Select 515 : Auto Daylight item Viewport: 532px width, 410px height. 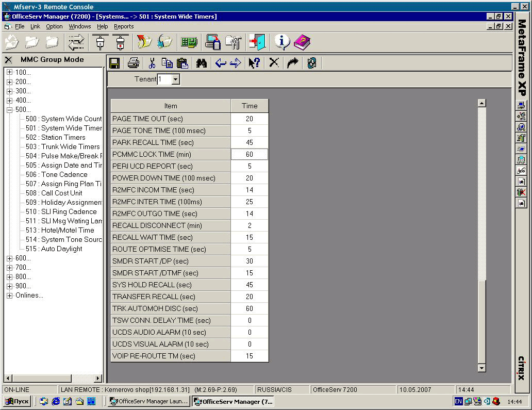tap(54, 249)
